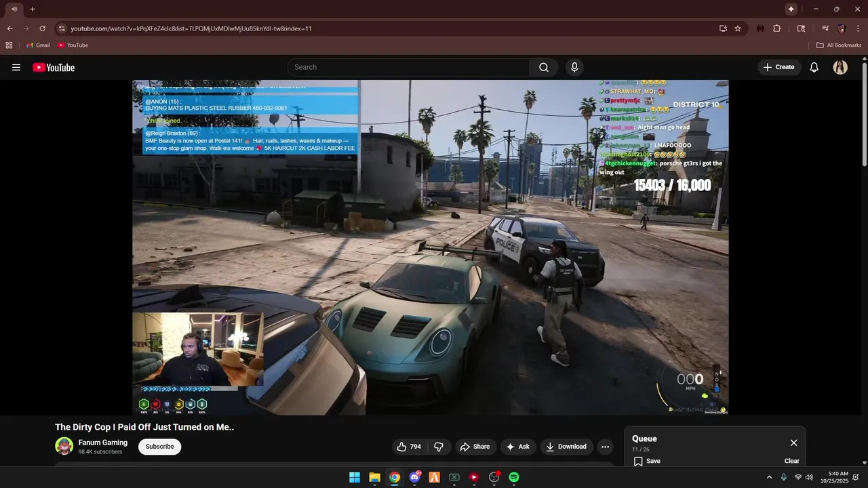Open the green X app in taskbar

pos(454,477)
